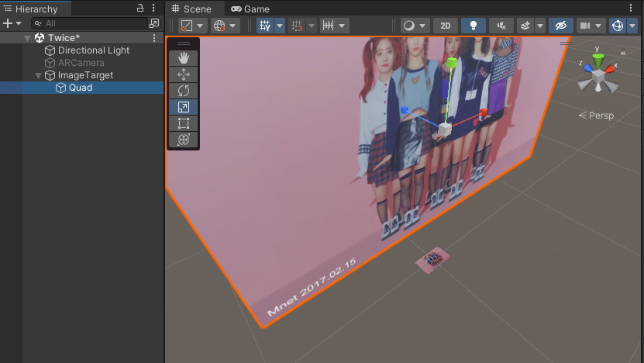Click Persp label to switch projection
This screenshot has width=644, height=363.
[x=597, y=116]
